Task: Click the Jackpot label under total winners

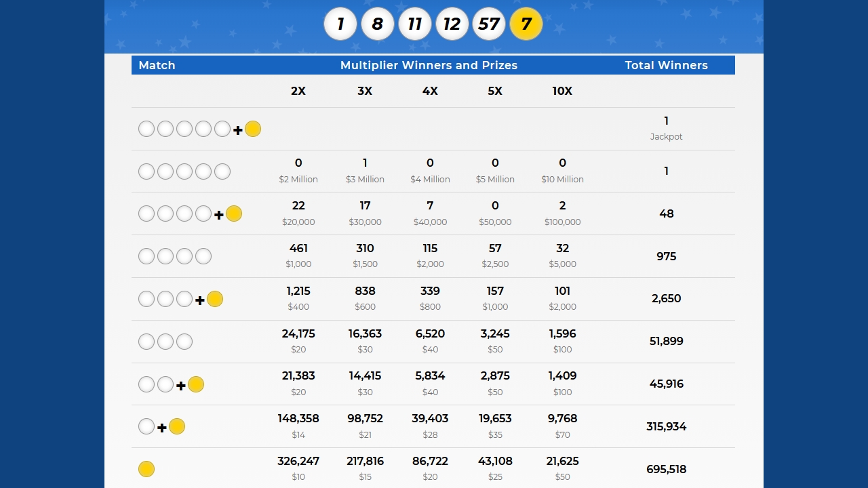Action: [x=666, y=137]
